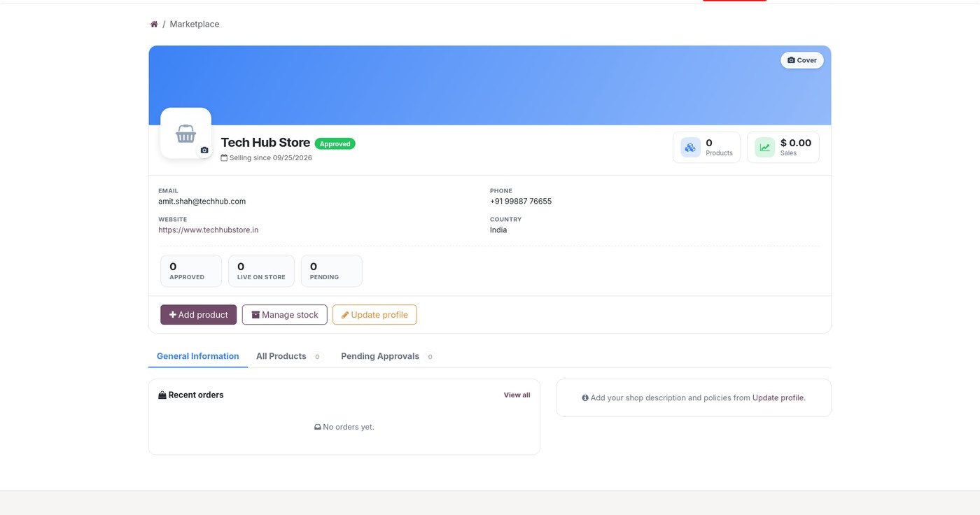Click phone number +91 99887 76655
This screenshot has height=515, width=980.
click(x=521, y=202)
